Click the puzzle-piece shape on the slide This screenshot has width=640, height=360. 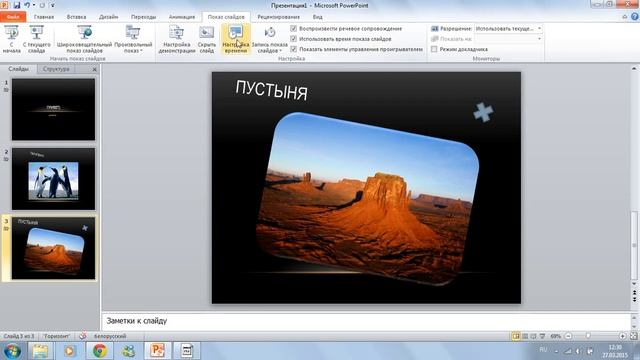pyautogui.click(x=483, y=112)
